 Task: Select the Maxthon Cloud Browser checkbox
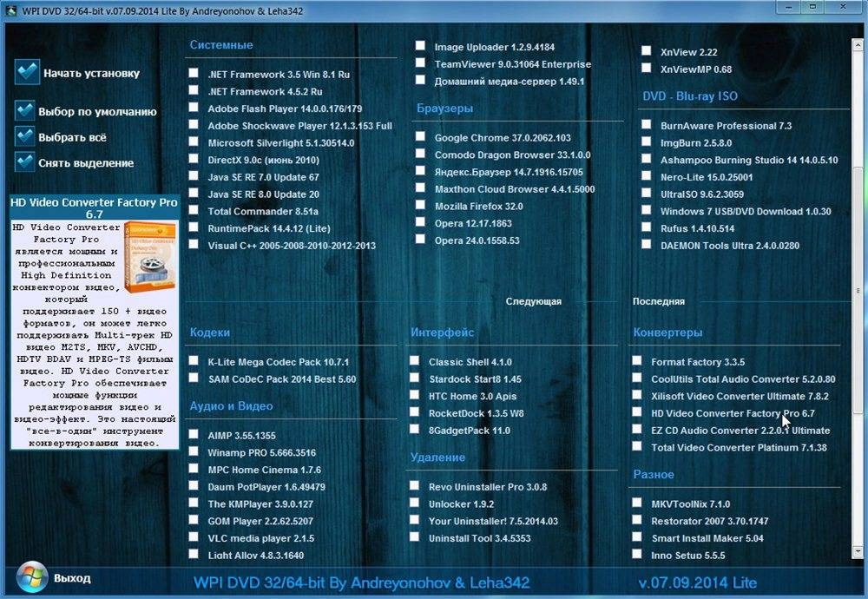click(421, 188)
